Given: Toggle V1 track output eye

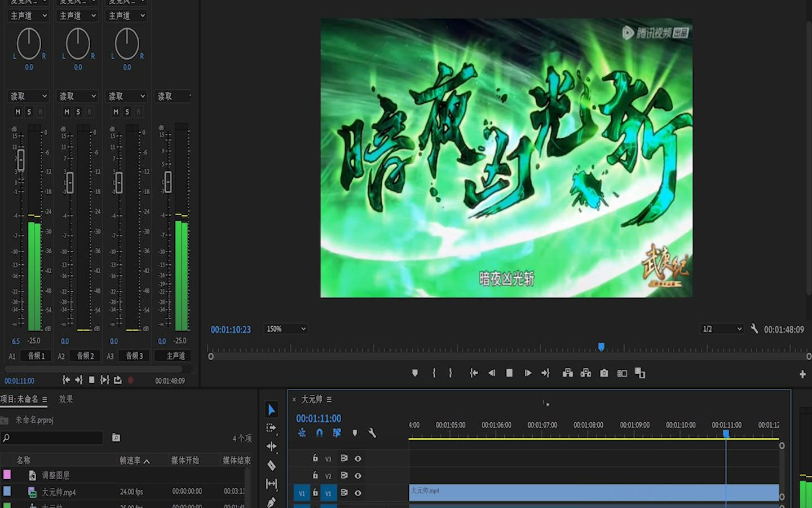Looking at the screenshot, I should click(x=358, y=493).
